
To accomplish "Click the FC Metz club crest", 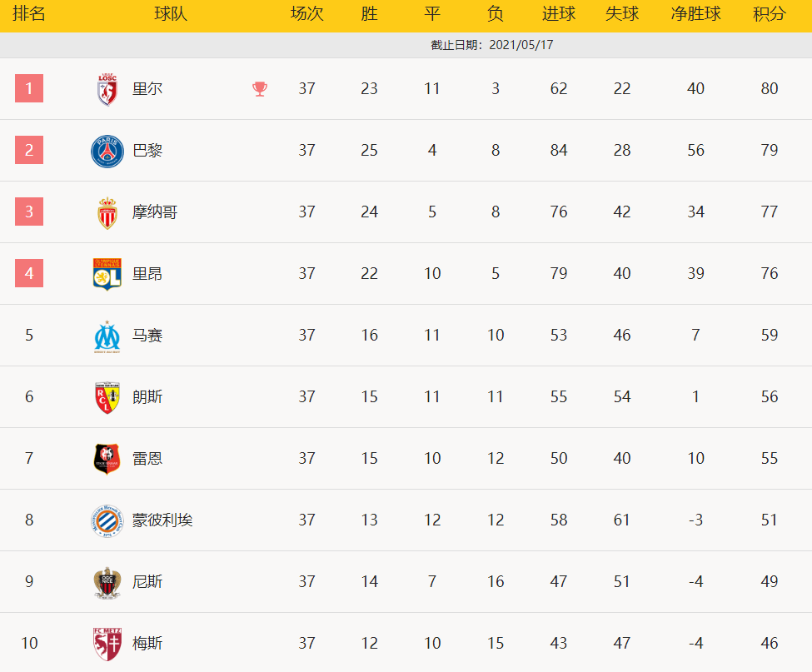I will point(107,644).
